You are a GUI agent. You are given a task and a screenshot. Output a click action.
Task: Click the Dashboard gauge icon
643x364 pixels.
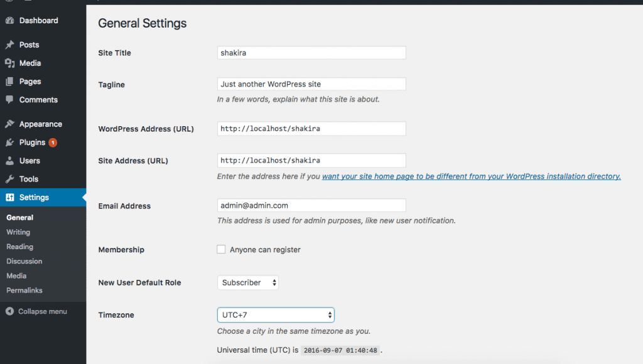tap(9, 21)
